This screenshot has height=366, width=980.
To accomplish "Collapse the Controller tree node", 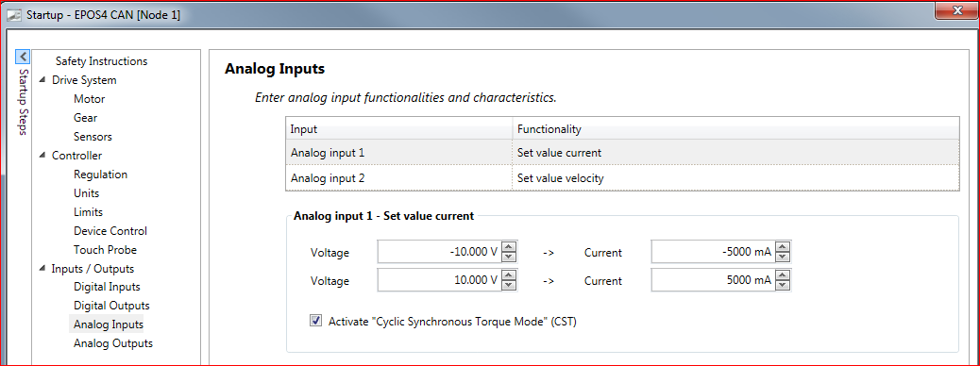I will [x=42, y=156].
